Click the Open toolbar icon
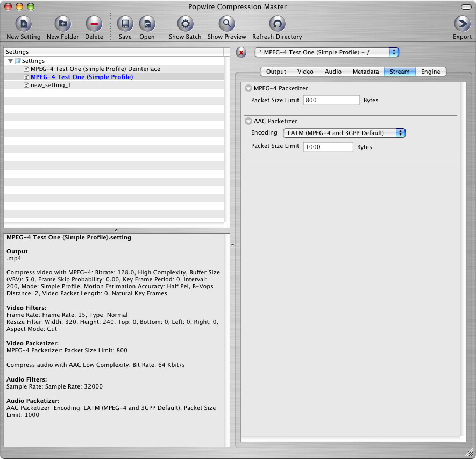Viewport: 476px width, 459px height. (x=147, y=24)
